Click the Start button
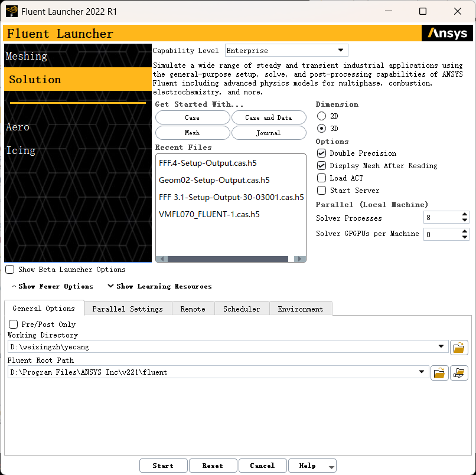476x475 pixels. pyautogui.click(x=164, y=466)
